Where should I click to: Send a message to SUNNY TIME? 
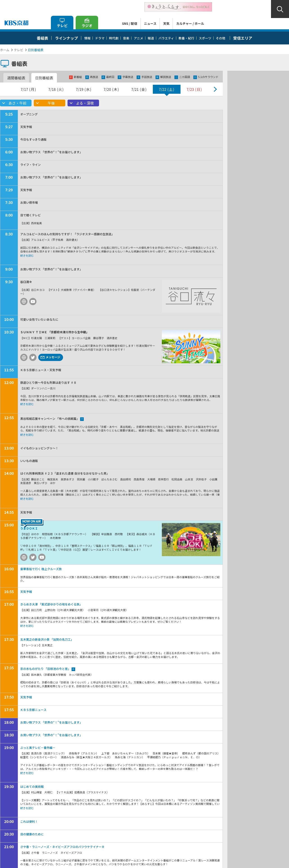click(50, 357)
